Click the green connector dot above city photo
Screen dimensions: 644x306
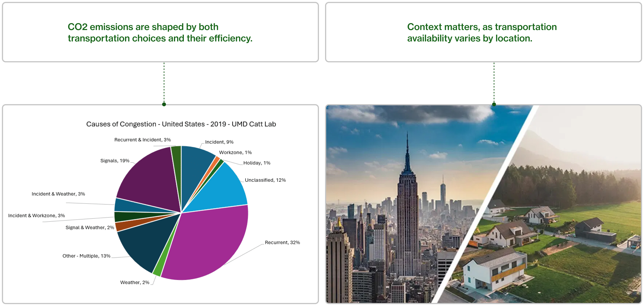494,104
